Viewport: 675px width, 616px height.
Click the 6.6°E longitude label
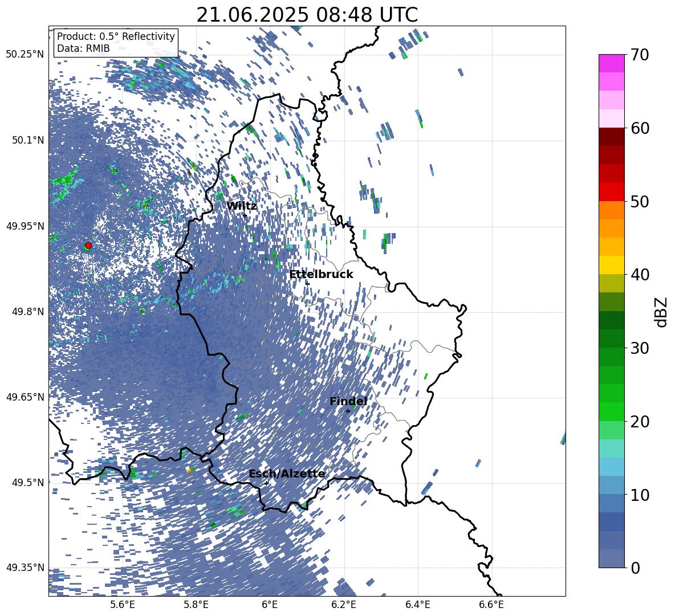pos(491,605)
